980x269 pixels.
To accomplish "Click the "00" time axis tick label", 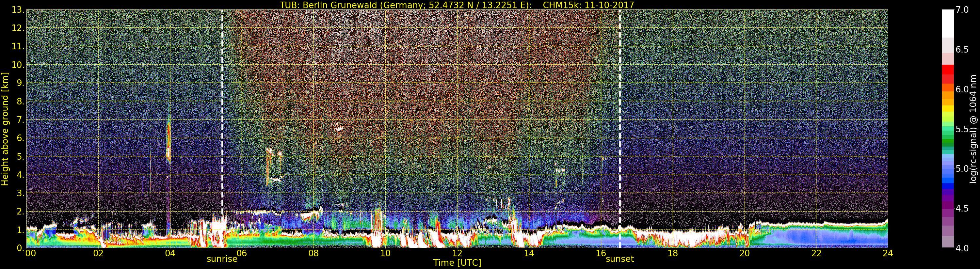I will (x=30, y=253).
